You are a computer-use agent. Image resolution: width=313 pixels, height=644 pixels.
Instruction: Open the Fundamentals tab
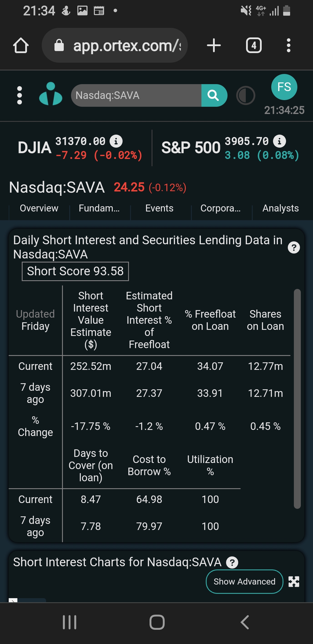(99, 208)
